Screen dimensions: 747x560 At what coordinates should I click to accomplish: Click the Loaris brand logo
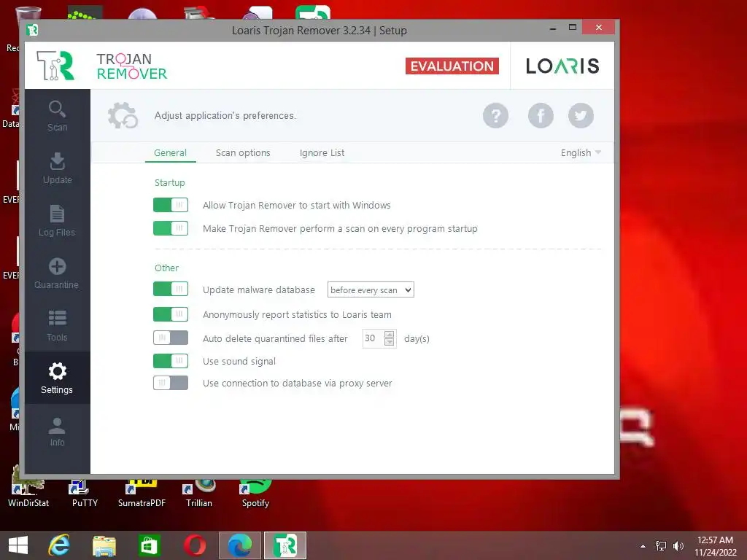[x=562, y=66]
